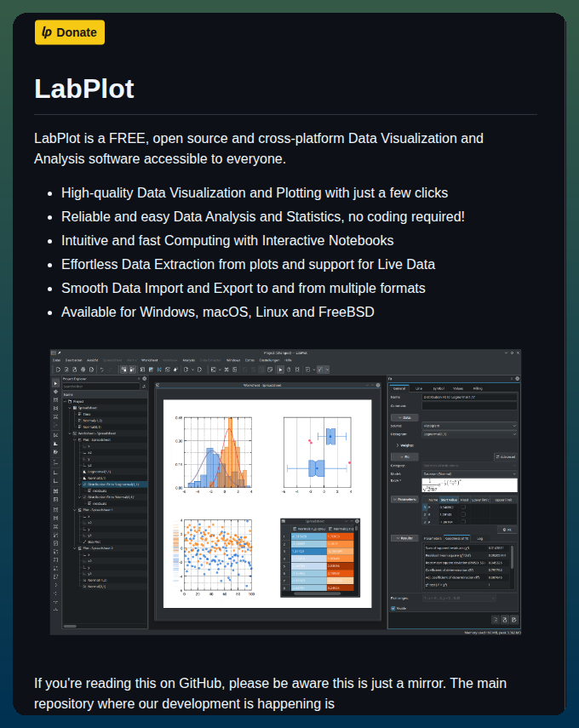Select the arrow cursor tool in left toolbar
The image size is (579, 728).
(55, 383)
